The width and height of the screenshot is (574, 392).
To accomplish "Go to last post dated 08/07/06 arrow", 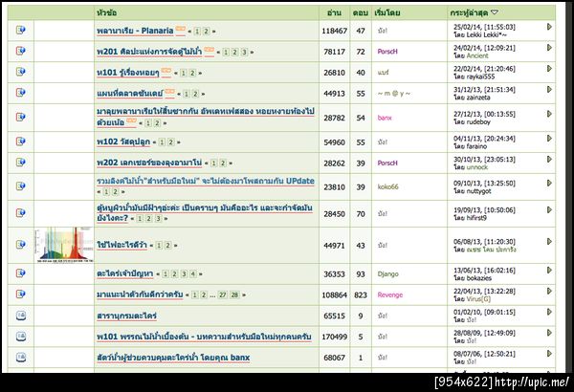I will click(549, 354).
